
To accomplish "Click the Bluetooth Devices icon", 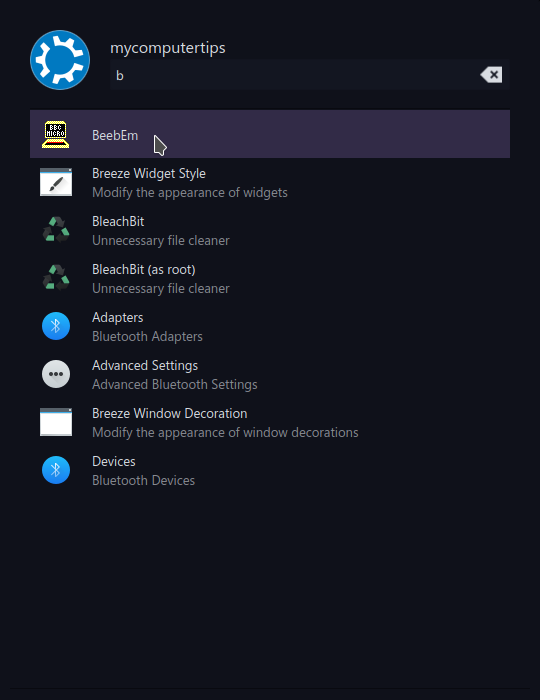I will point(56,470).
